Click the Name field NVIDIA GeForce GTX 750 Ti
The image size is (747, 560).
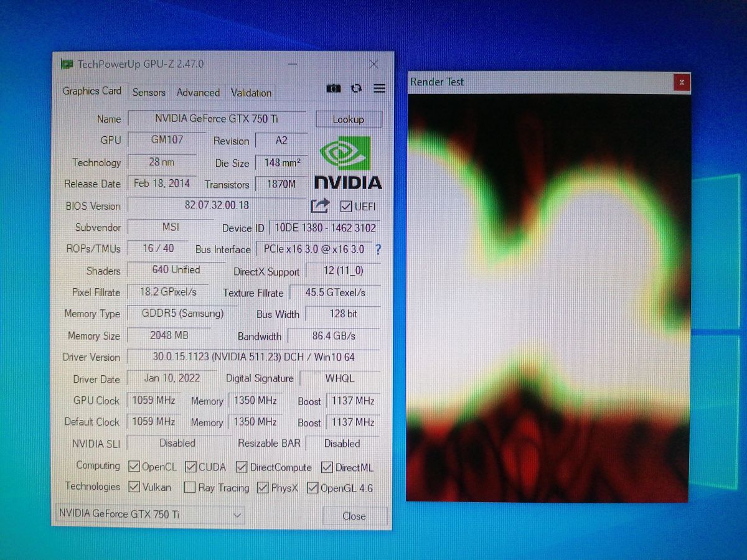217,118
